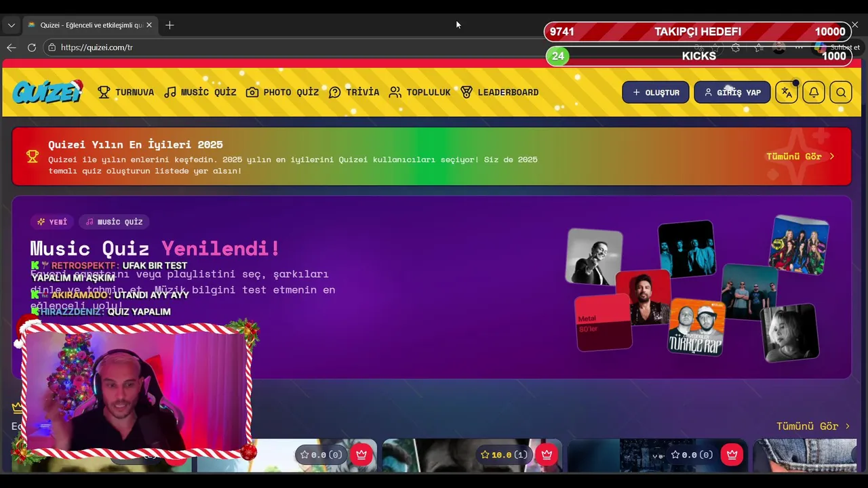Click the YENİ tag
Image resolution: width=868 pixels, height=488 pixels.
[52, 222]
